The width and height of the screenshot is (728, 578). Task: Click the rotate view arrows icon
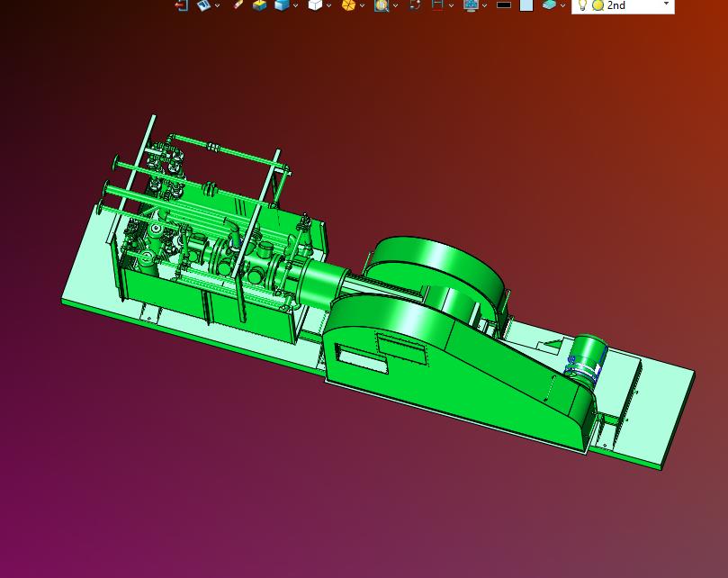(415, 5)
